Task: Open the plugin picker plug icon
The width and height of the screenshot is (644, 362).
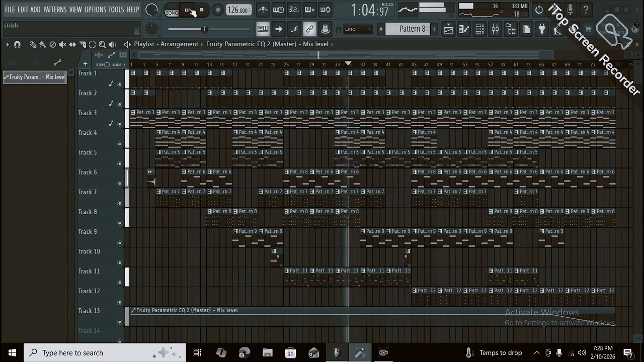Action: coord(542,29)
